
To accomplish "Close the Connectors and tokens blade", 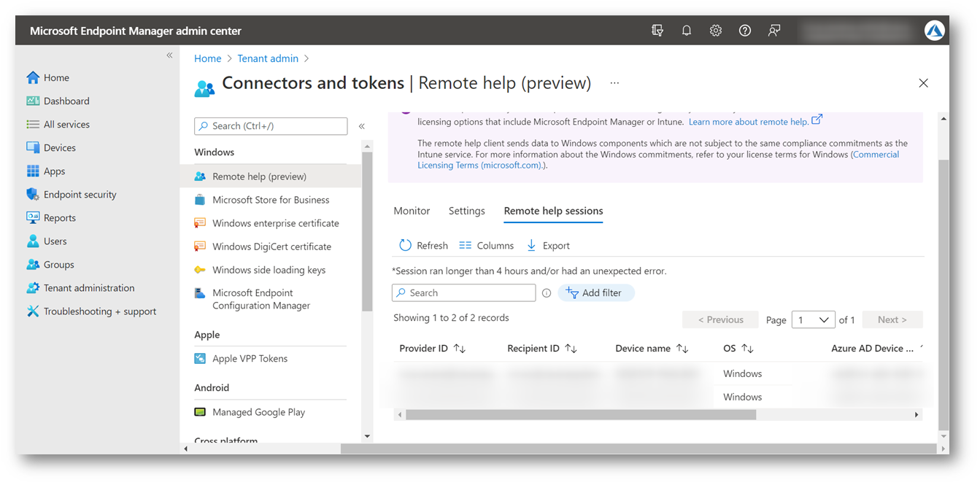I will point(923,83).
